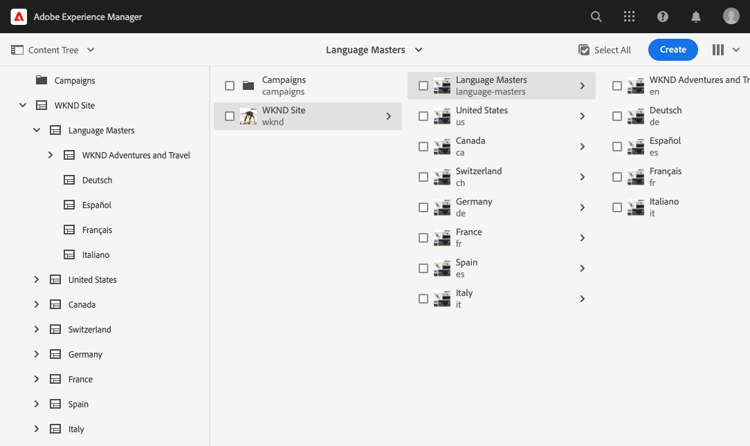The image size is (750, 446).
Task: Open the user profile avatar
Action: tap(731, 17)
